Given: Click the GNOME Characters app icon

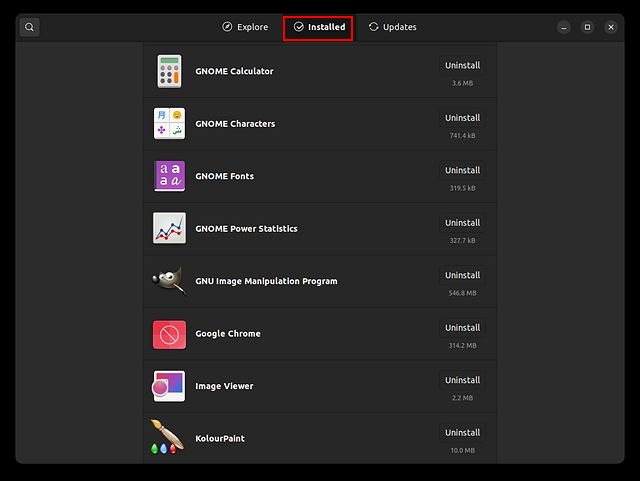Looking at the screenshot, I should coord(169,124).
